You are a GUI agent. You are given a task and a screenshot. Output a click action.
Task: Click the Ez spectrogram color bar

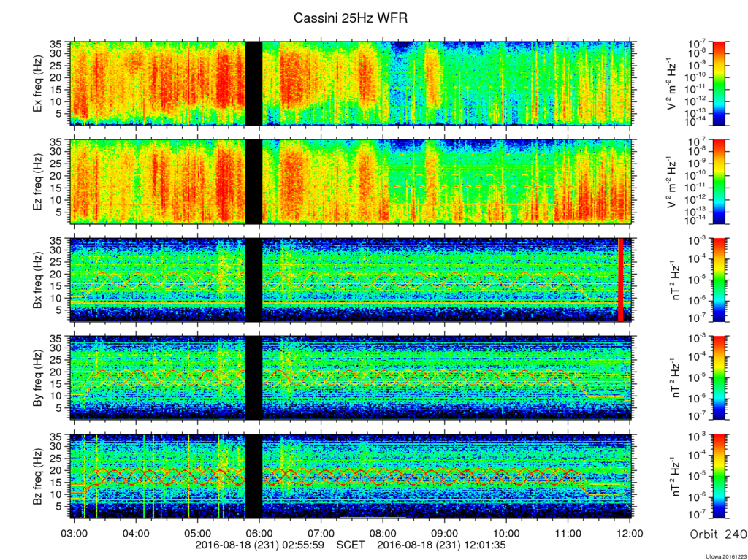[719, 182]
